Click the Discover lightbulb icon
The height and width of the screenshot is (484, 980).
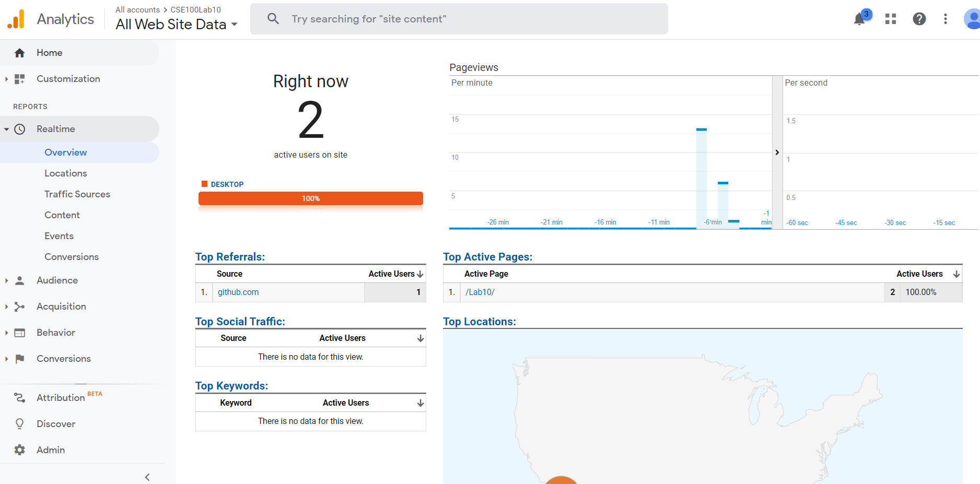coord(19,424)
